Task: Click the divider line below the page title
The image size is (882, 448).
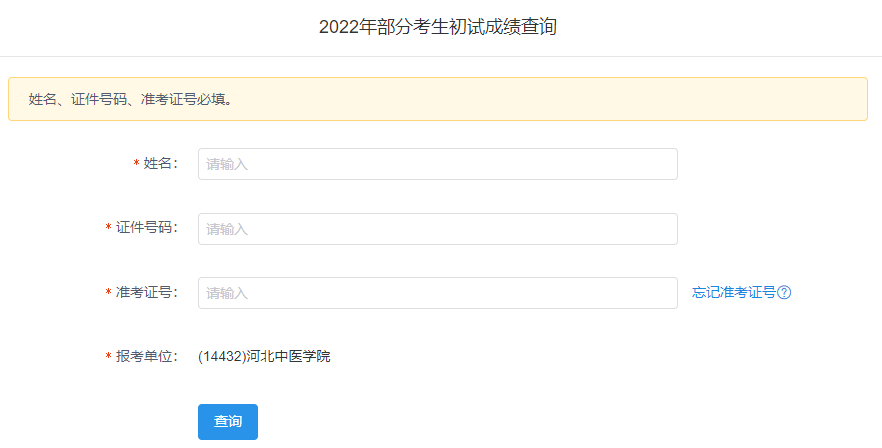Action: click(441, 56)
